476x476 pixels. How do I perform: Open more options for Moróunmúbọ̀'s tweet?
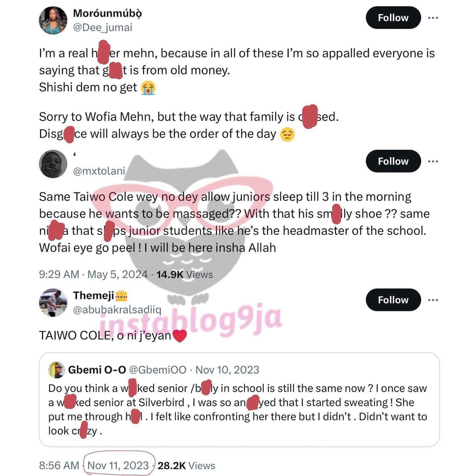[x=433, y=18]
